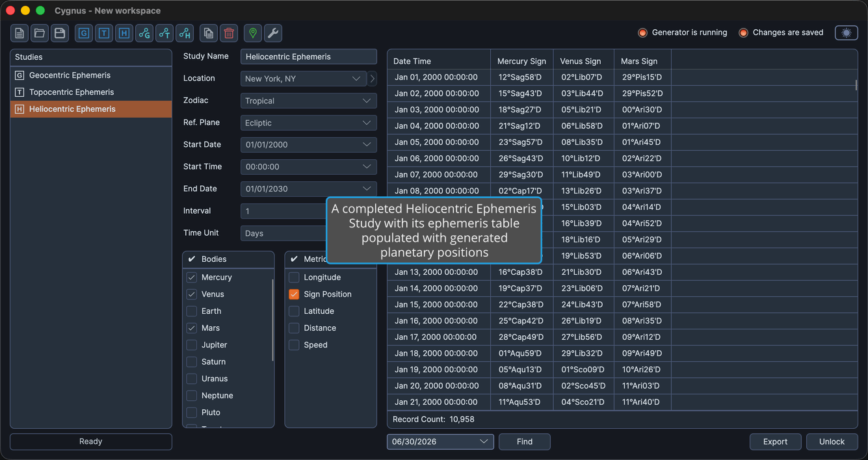The height and width of the screenshot is (460, 868).
Task: Click G icon beside Geocentric Ephemeris
Action: pos(20,75)
